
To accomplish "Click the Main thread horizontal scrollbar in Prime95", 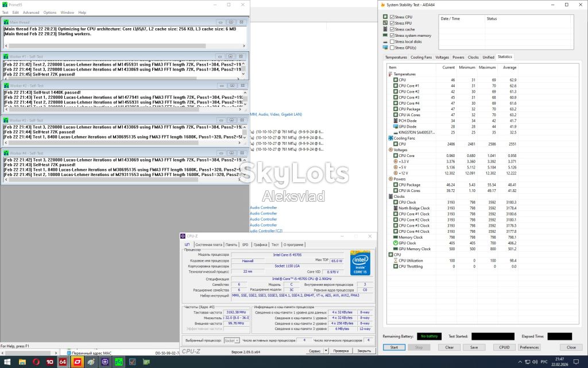I will click(x=125, y=46).
